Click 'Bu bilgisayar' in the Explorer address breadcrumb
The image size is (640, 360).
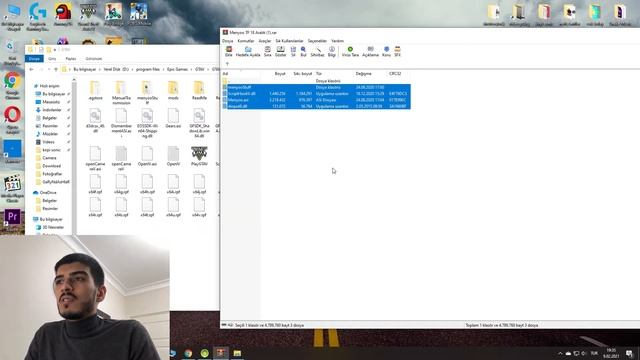click(x=85, y=69)
